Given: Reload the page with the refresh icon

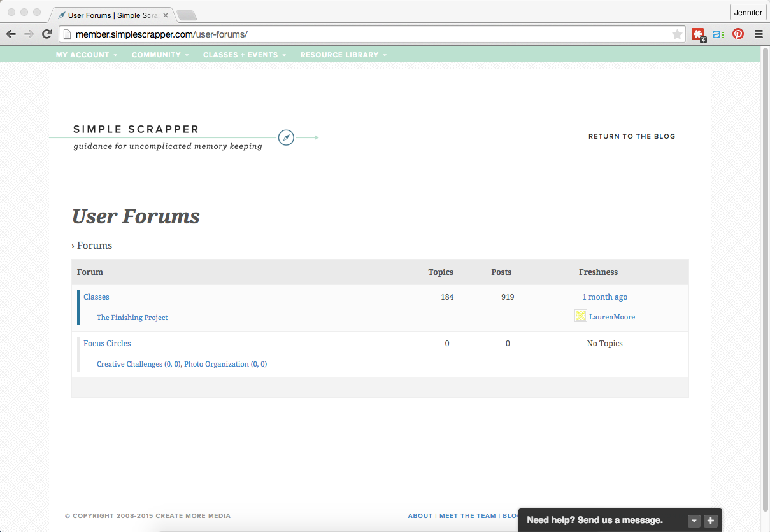Looking at the screenshot, I should (x=46, y=34).
